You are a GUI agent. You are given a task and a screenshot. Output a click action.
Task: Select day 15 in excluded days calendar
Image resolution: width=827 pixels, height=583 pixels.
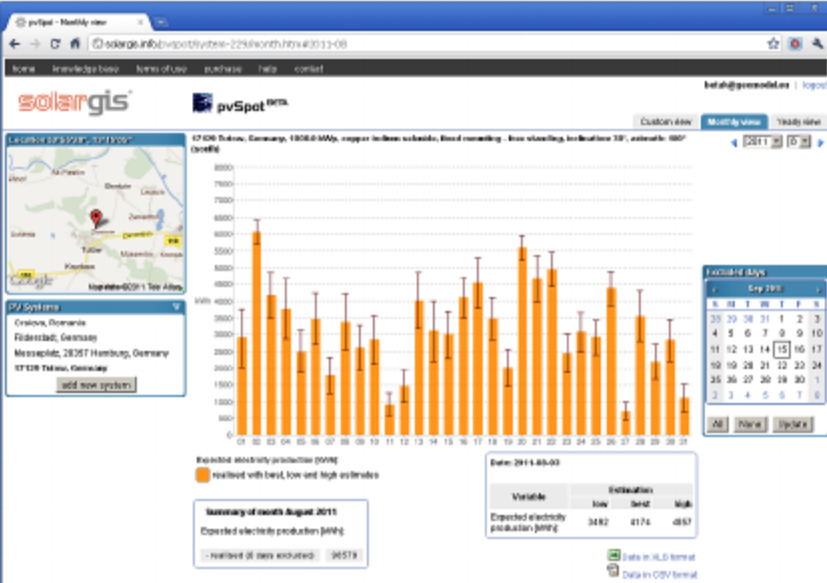[782, 349]
